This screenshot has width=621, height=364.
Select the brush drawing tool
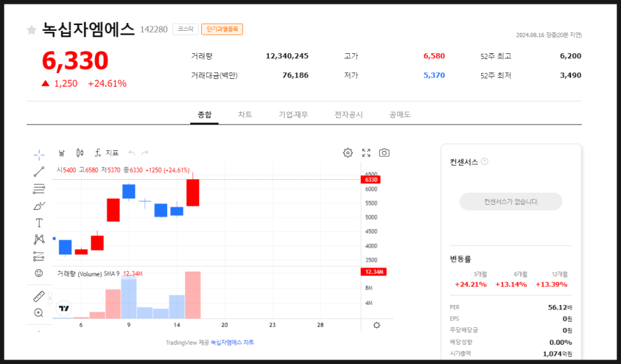[x=39, y=205]
